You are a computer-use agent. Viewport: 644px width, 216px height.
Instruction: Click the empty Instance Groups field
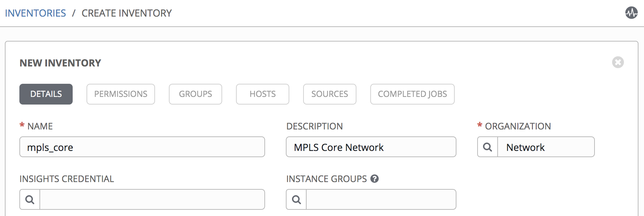click(381, 200)
